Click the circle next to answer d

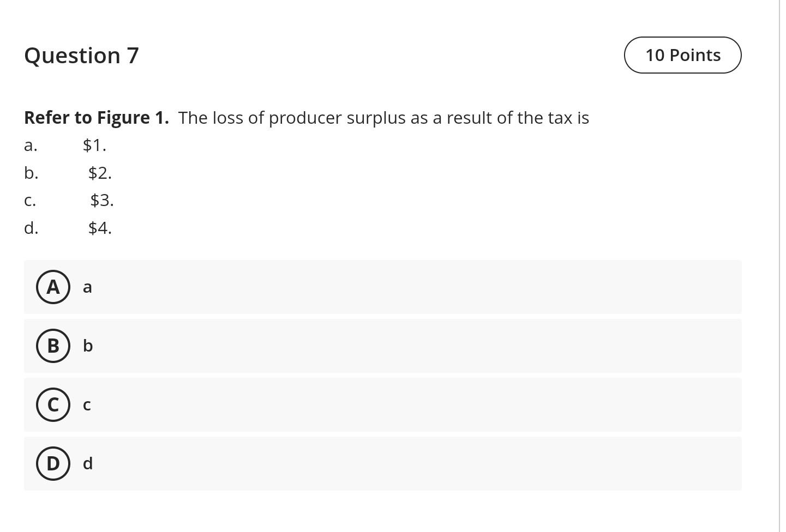53,463
